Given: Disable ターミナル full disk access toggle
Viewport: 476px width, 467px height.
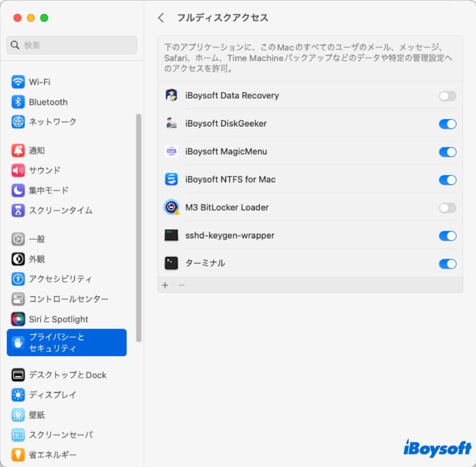Looking at the screenshot, I should pyautogui.click(x=447, y=264).
